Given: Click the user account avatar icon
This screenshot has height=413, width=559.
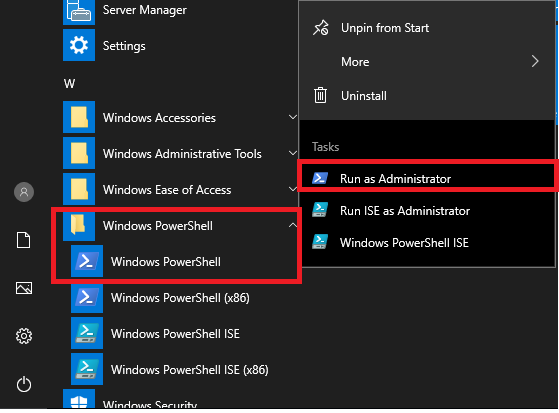Looking at the screenshot, I should tap(24, 192).
